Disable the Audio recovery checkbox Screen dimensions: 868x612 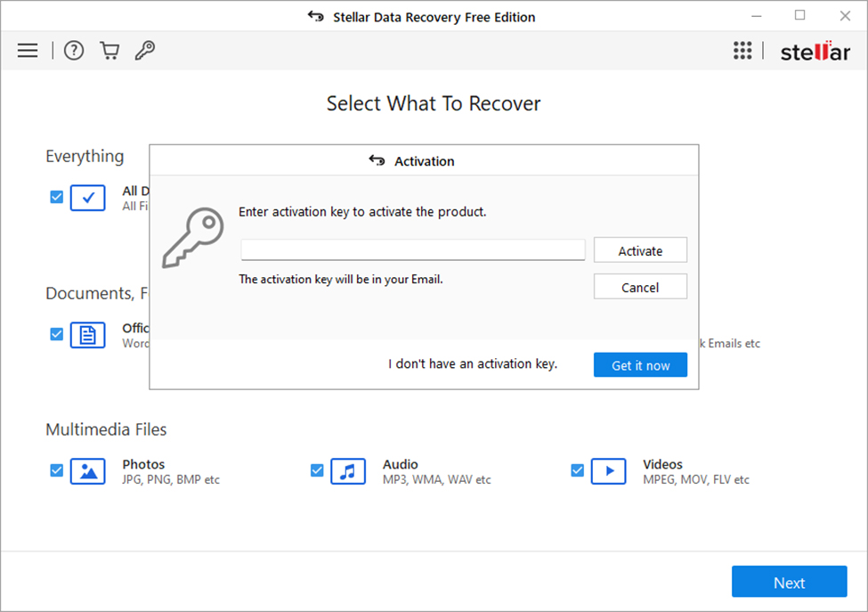tap(317, 469)
